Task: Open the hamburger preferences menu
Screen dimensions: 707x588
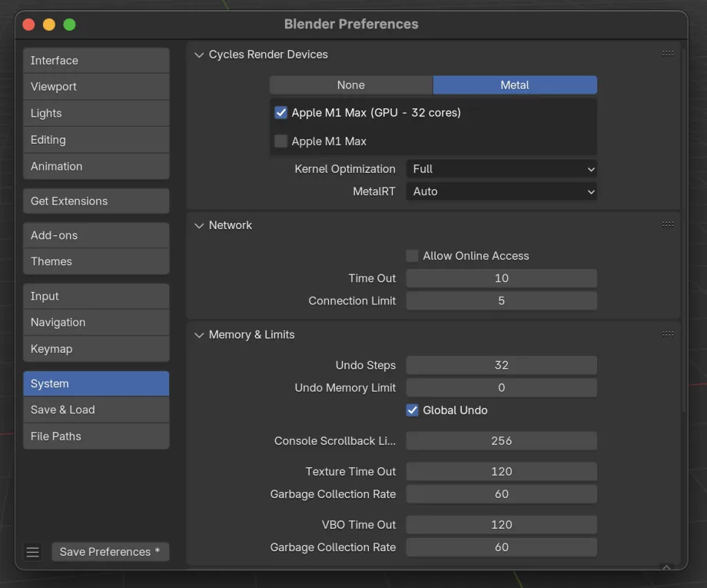Action: 32,552
